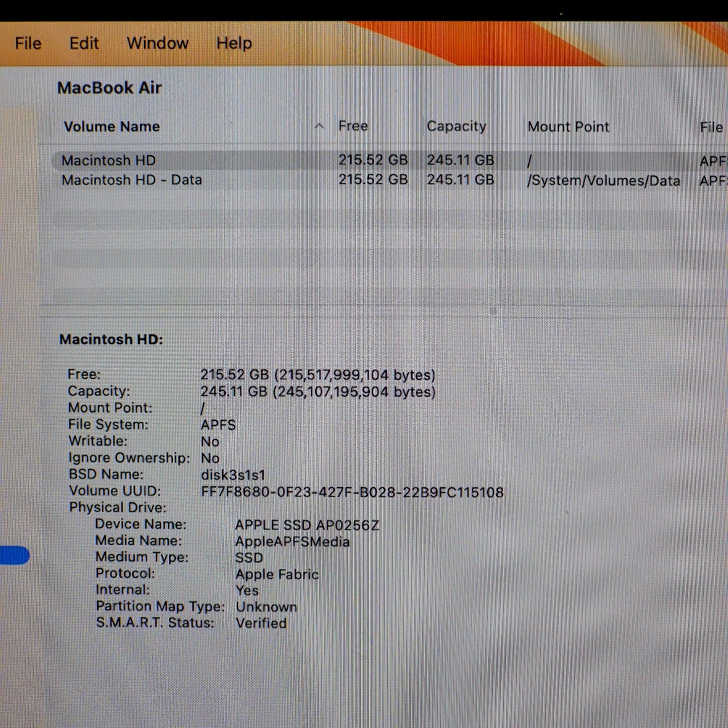
Task: Open the Help menu
Action: point(234,43)
